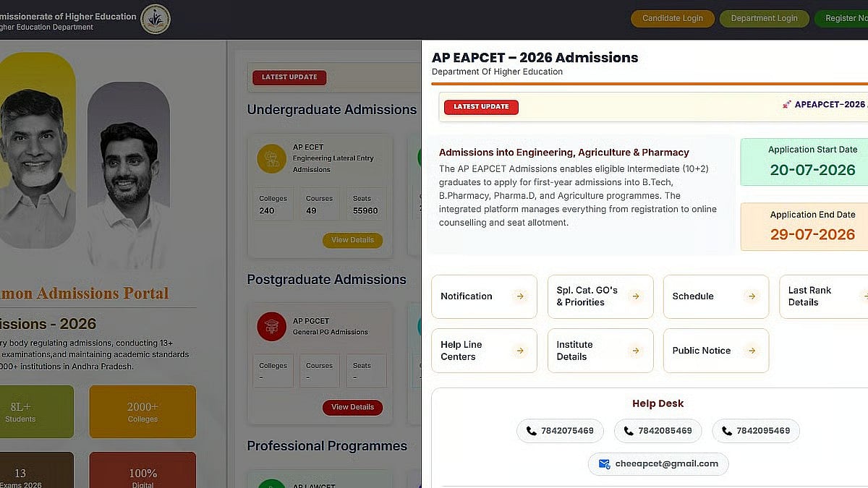This screenshot has height=488, width=868.
Task: Call help desk number 7842095469
Action: [756, 431]
